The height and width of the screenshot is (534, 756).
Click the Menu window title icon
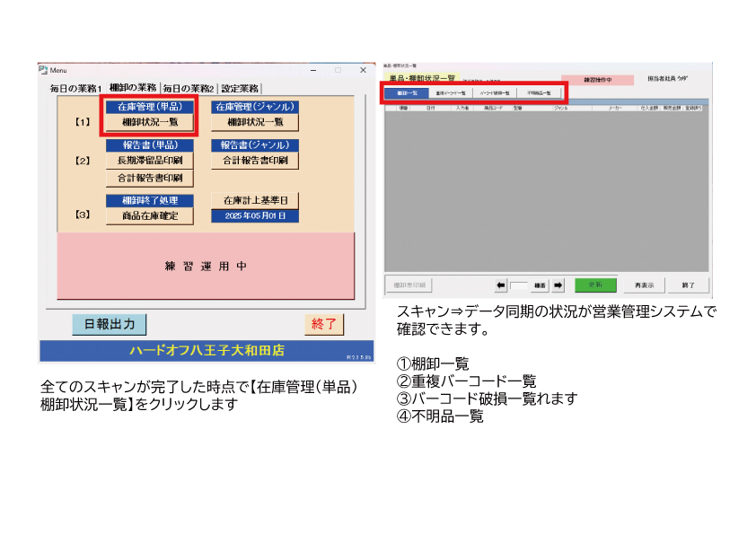click(42, 70)
